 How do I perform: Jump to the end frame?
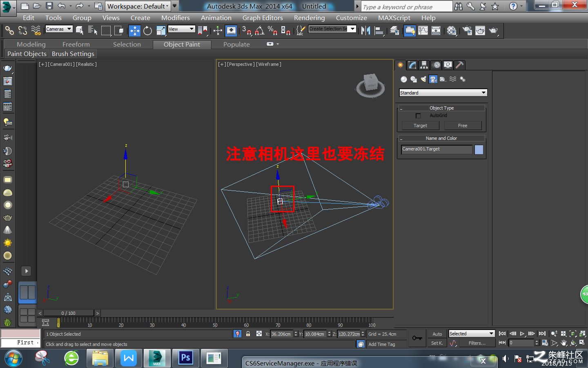coord(542,334)
